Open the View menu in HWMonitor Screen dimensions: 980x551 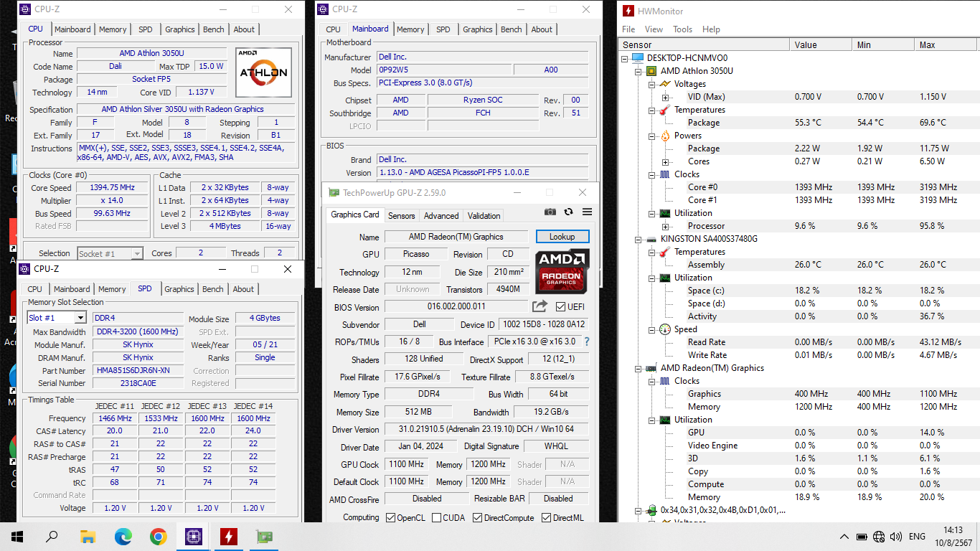click(654, 29)
